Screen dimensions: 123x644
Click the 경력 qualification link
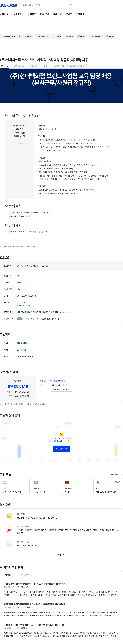[19, 343]
